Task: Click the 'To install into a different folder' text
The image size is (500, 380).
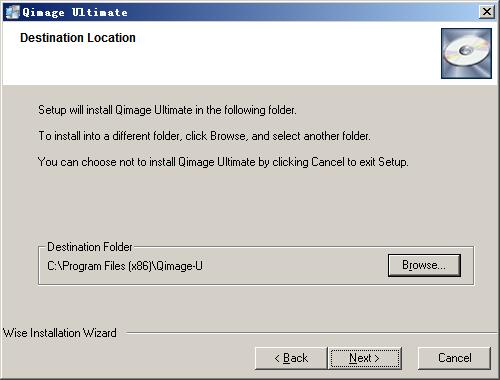Action: pos(204,136)
